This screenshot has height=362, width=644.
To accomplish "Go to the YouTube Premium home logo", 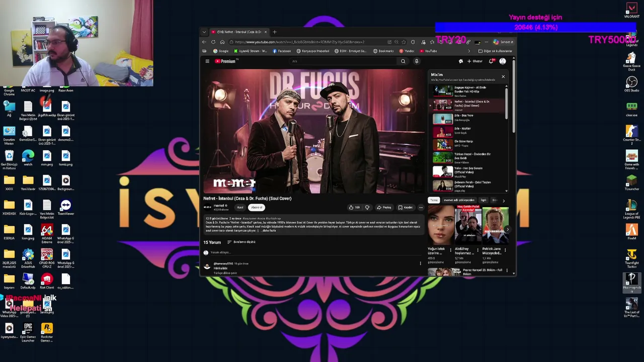I will coord(225,61).
